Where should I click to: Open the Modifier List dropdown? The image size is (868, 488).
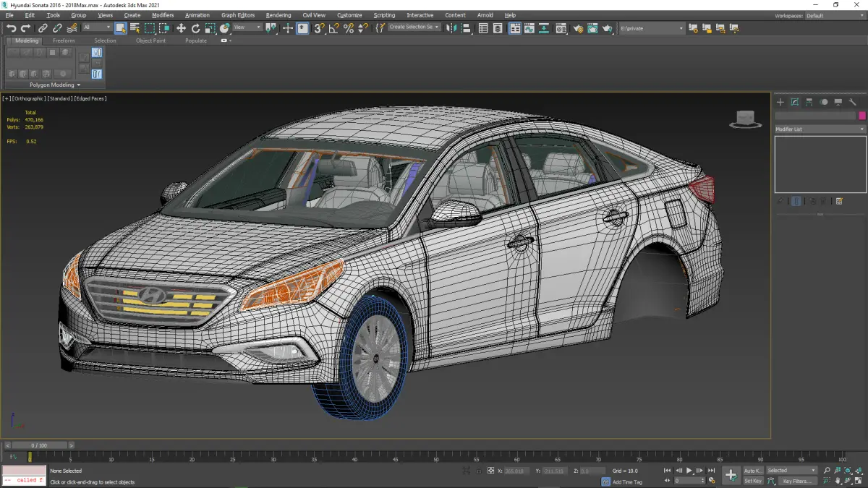click(x=820, y=129)
